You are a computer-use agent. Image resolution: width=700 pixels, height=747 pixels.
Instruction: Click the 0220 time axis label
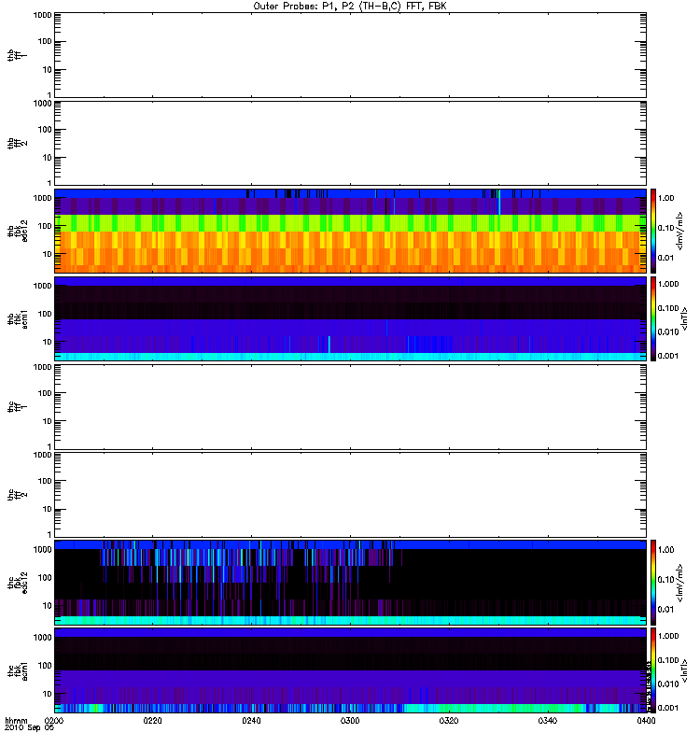[x=152, y=720]
